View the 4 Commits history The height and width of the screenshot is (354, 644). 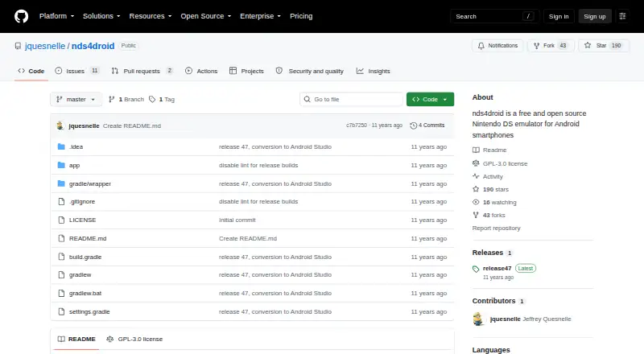coord(427,126)
